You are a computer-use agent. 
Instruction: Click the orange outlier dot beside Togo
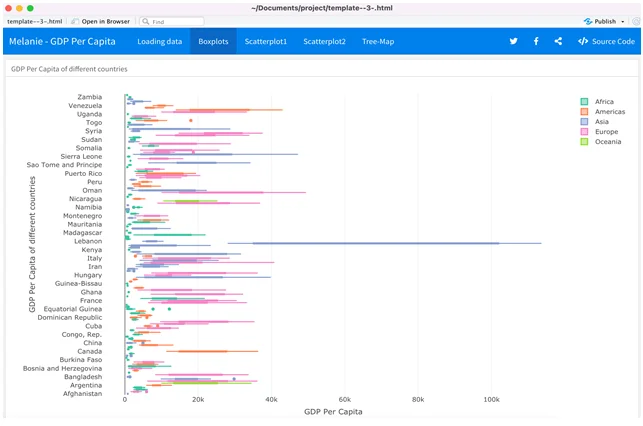pyautogui.click(x=191, y=120)
